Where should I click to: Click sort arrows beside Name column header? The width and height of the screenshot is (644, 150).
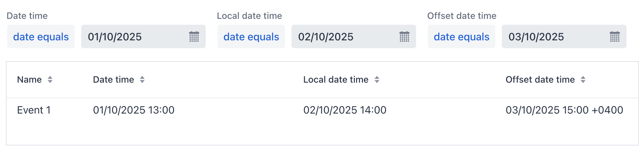click(50, 80)
